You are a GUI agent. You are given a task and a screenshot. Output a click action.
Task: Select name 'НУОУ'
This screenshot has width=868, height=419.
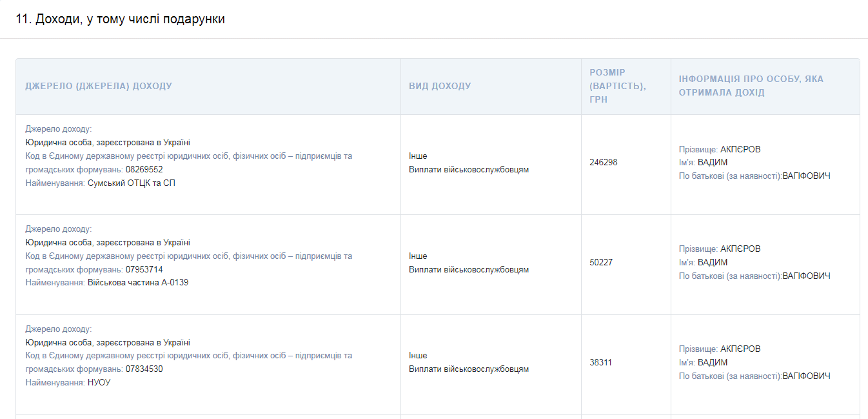pos(99,383)
